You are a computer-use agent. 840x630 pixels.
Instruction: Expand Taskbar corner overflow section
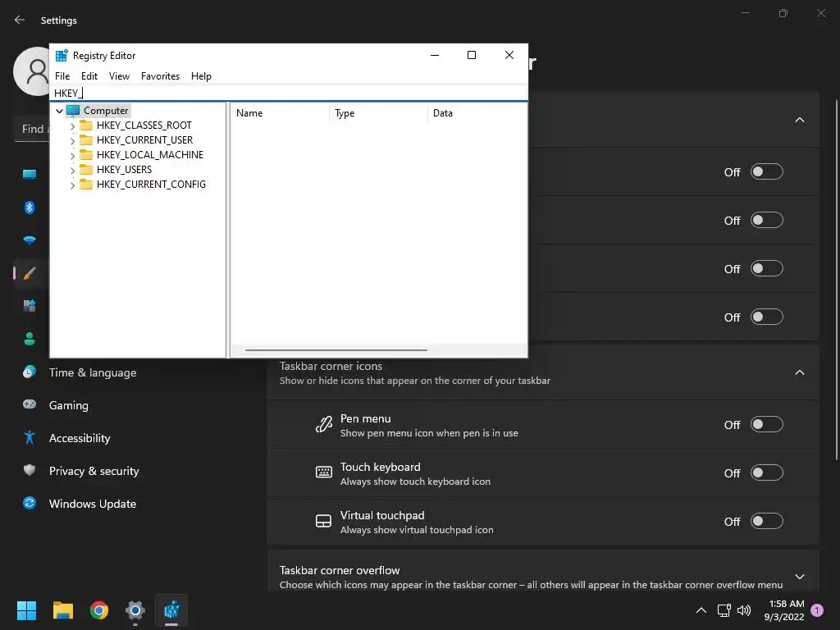(799, 577)
